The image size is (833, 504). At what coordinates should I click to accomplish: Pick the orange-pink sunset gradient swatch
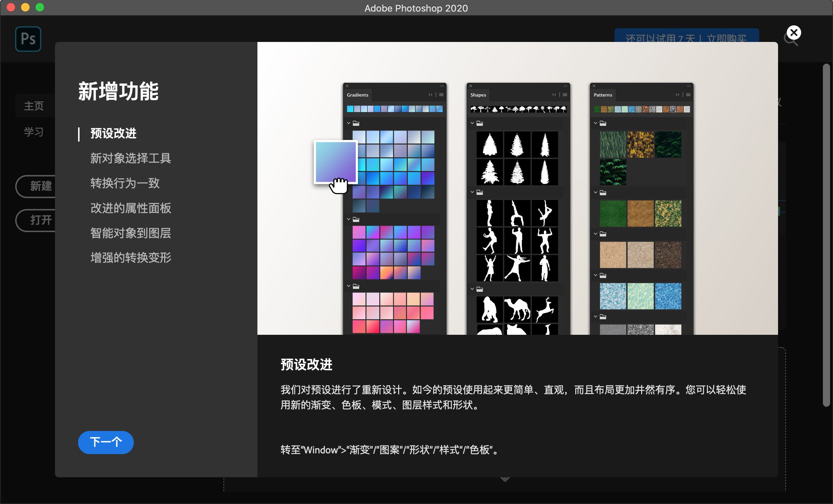point(386,273)
